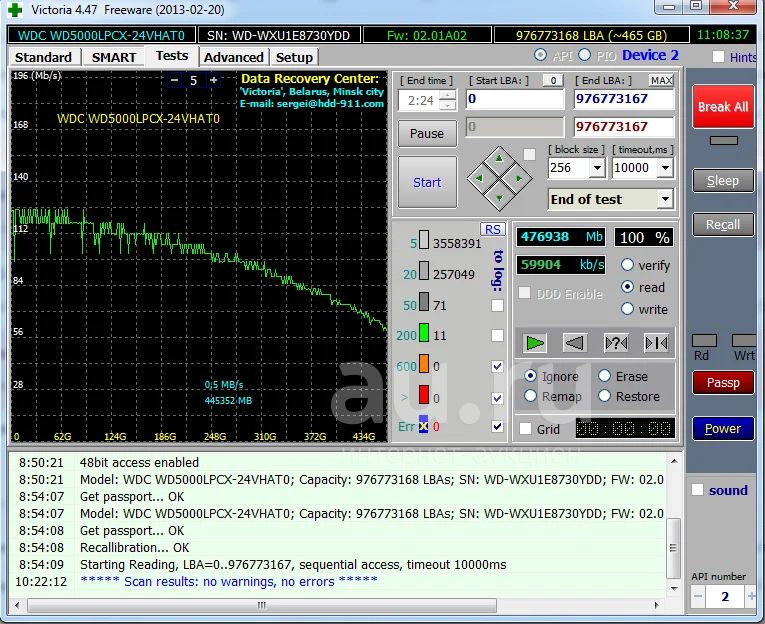Click the Recall button
The width and height of the screenshot is (765, 624).
[723, 225]
